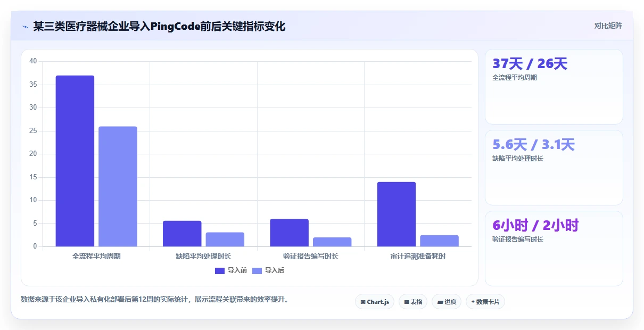Image resolution: width=644 pixels, height=330 pixels.
Task: Toggle the 导入前 legend entry
Action: pos(231,270)
